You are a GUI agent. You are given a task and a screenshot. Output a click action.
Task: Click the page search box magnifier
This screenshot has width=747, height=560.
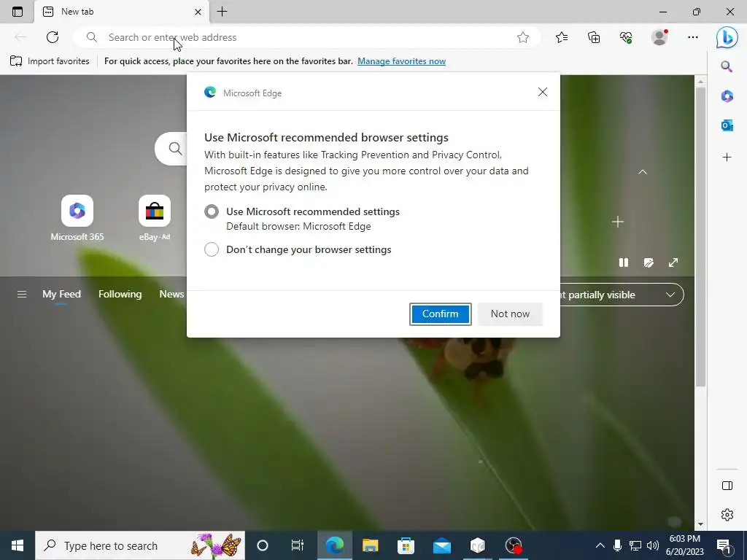pyautogui.click(x=175, y=149)
